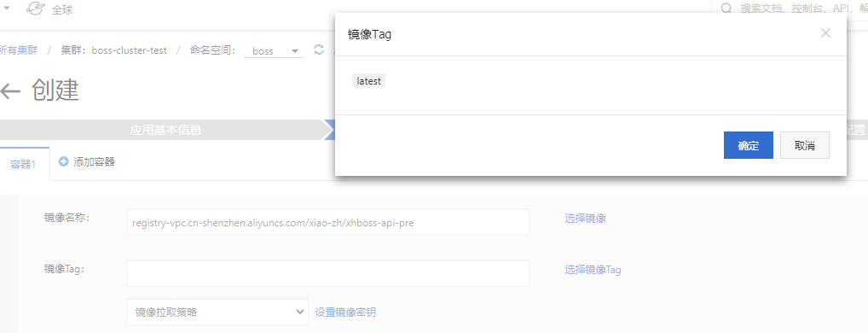Expand the top-left caret dropdown

(x=7, y=8)
